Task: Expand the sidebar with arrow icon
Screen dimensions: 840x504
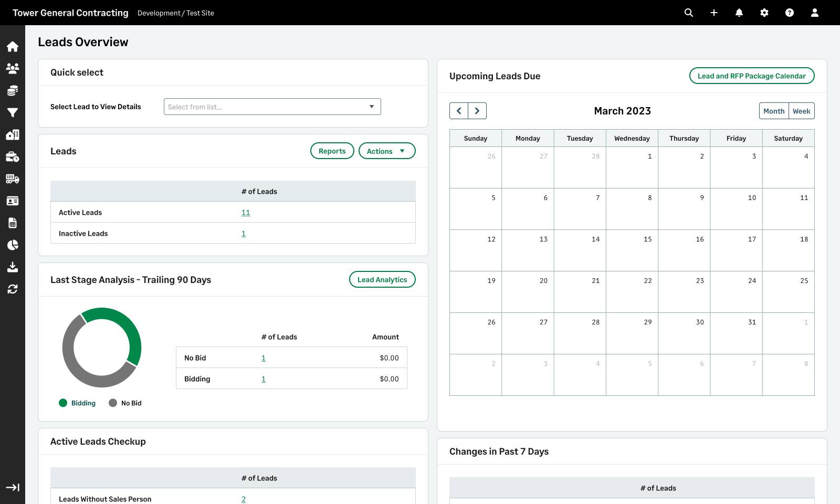Action: coord(13,487)
